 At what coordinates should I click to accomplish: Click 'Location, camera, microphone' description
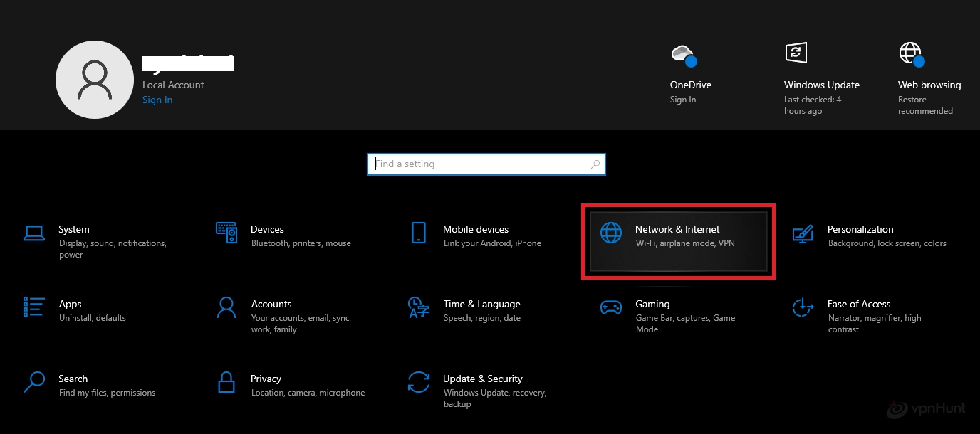coord(308,393)
